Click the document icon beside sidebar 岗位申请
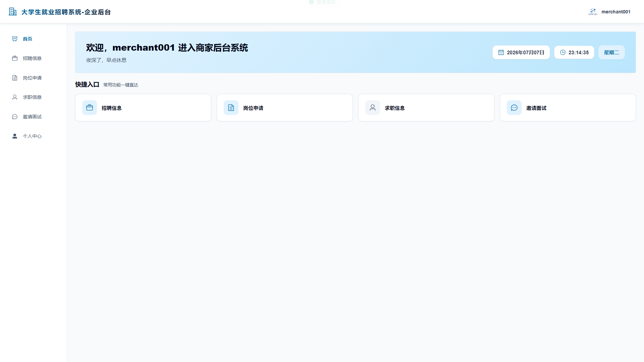 (x=15, y=78)
